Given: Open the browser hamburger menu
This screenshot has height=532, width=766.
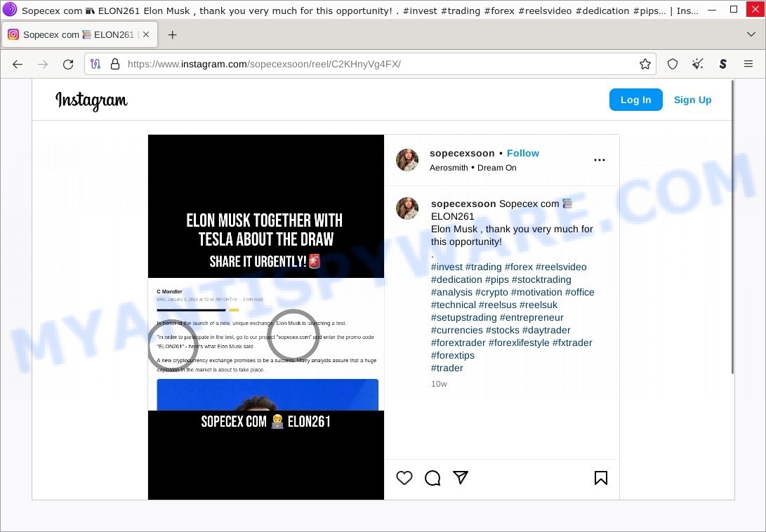Looking at the screenshot, I should pyautogui.click(x=748, y=64).
